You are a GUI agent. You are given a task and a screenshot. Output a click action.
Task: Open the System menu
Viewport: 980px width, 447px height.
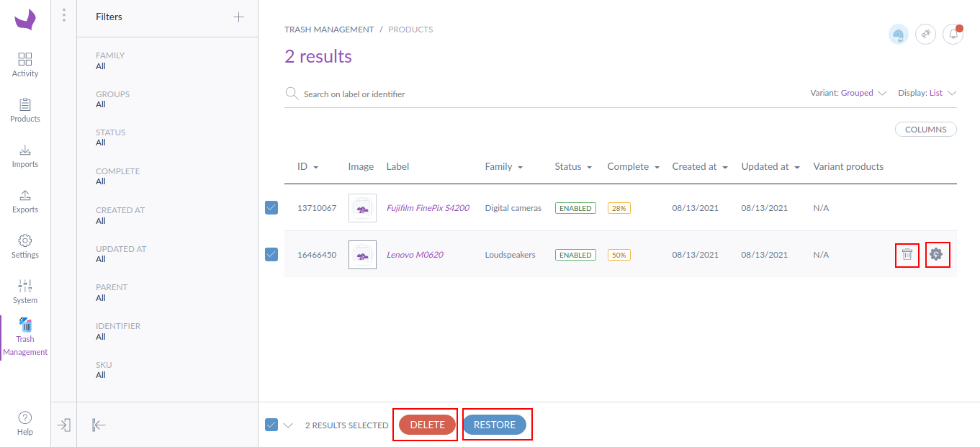click(x=25, y=292)
